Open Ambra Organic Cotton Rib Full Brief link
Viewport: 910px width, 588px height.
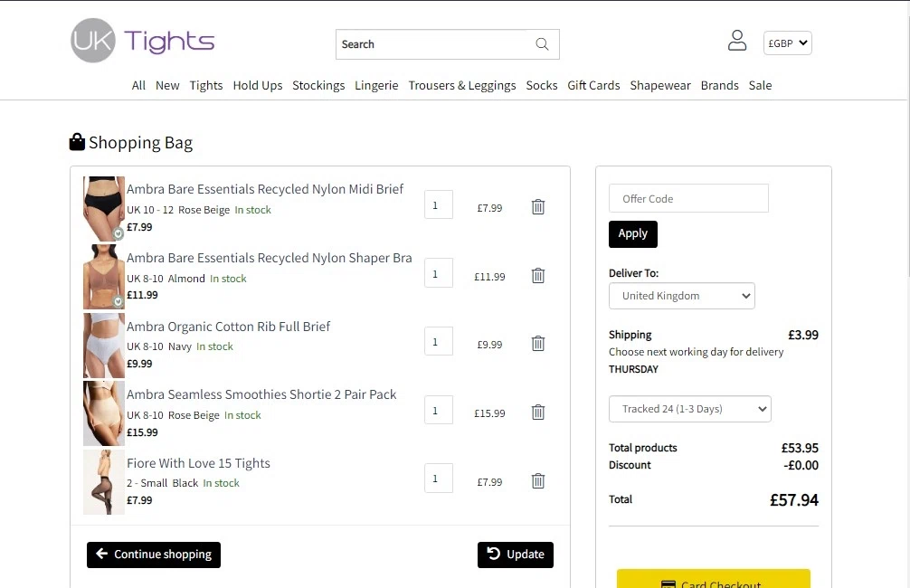[x=229, y=327]
